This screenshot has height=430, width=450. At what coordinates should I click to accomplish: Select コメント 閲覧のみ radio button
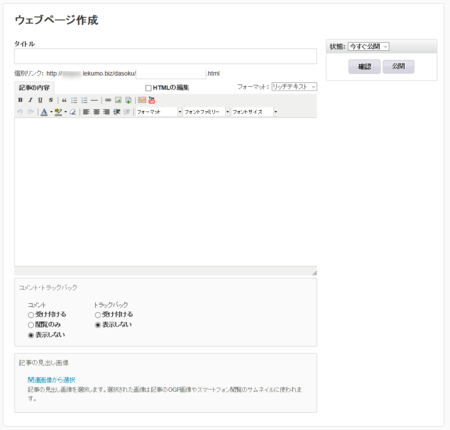click(31, 325)
